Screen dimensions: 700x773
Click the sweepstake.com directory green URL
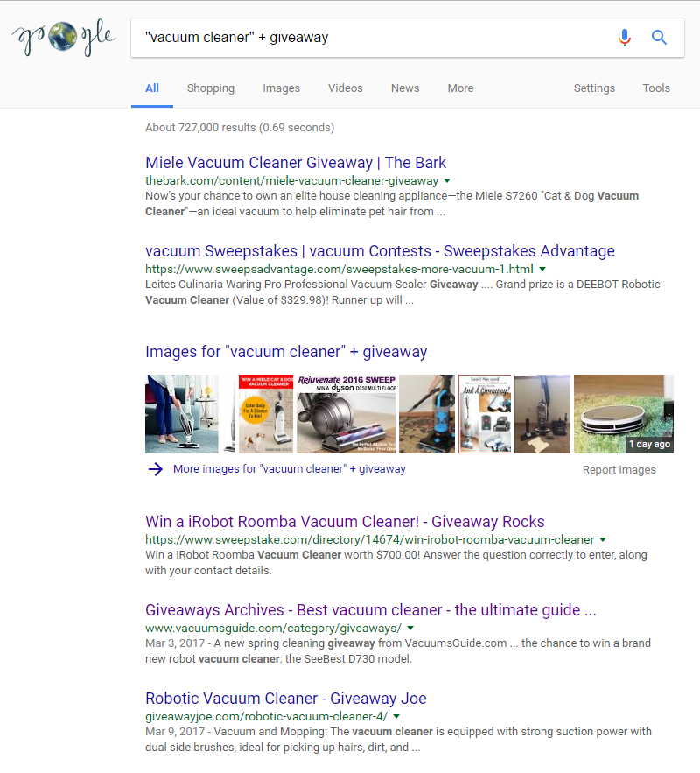click(x=369, y=540)
